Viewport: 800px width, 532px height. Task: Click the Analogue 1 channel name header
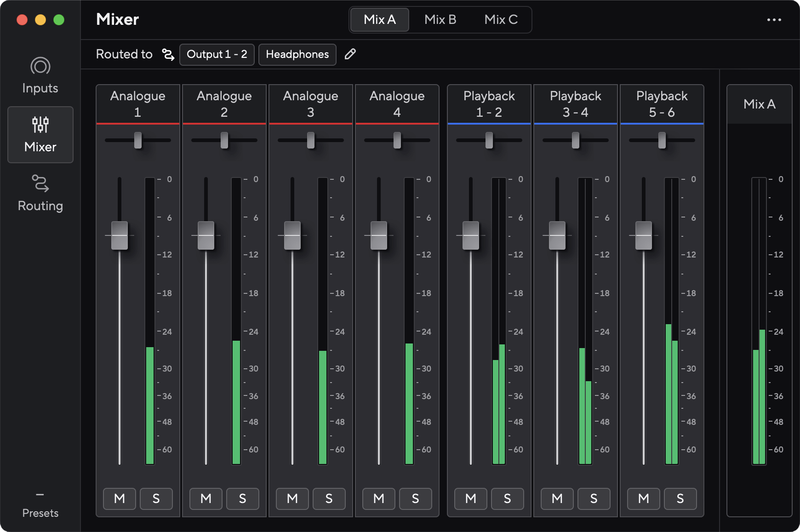pos(137,104)
